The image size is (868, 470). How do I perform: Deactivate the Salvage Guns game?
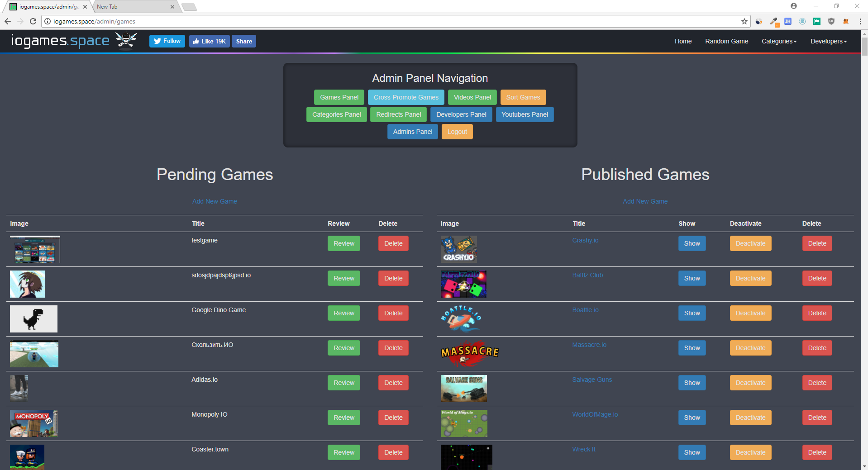[x=750, y=382]
